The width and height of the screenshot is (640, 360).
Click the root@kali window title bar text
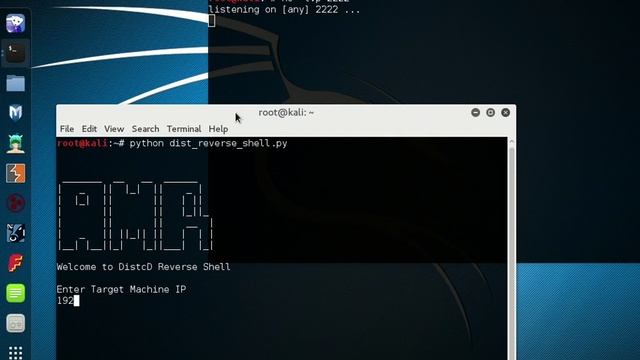(286, 113)
